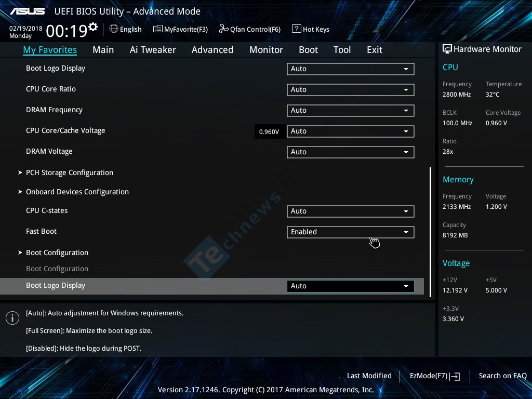The image size is (532, 399).
Task: Open the Fast Boot Enabled dropdown
Action: tap(351, 232)
